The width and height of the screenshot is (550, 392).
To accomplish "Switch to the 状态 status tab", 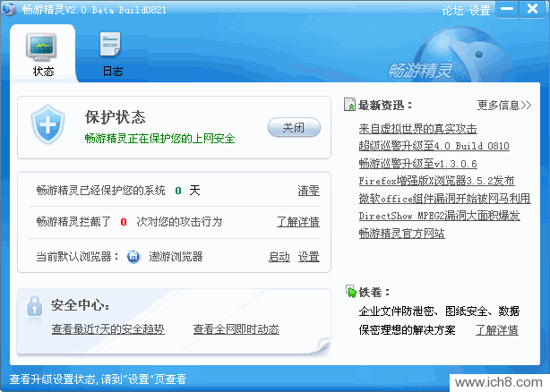I will click(43, 54).
